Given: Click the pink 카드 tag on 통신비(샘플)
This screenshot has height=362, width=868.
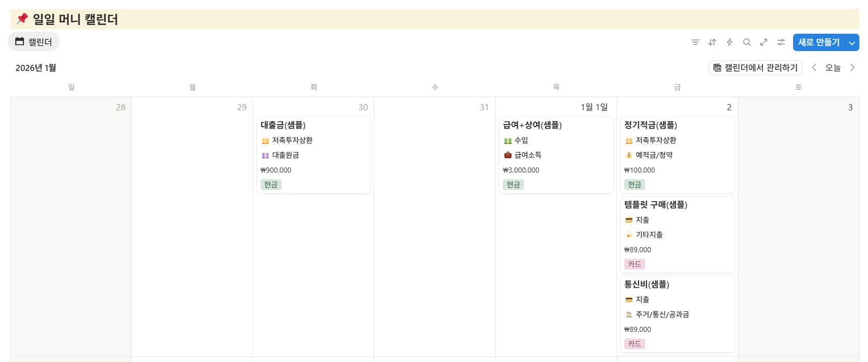Looking at the screenshot, I should 634,344.
